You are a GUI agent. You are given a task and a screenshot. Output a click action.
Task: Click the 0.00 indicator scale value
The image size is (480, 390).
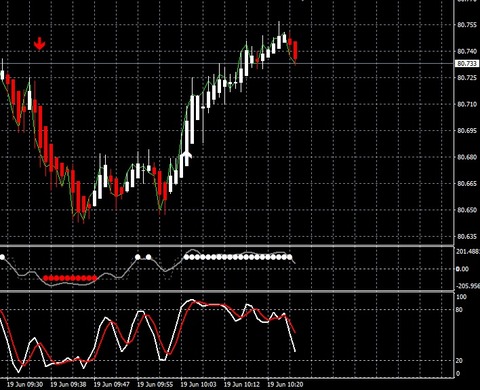(x=462, y=269)
